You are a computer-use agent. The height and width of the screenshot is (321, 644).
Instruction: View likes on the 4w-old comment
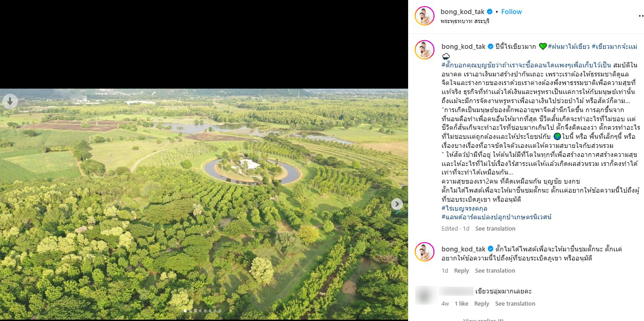point(461,304)
